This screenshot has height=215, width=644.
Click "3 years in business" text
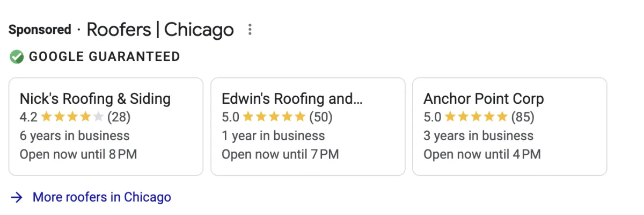[478, 135]
